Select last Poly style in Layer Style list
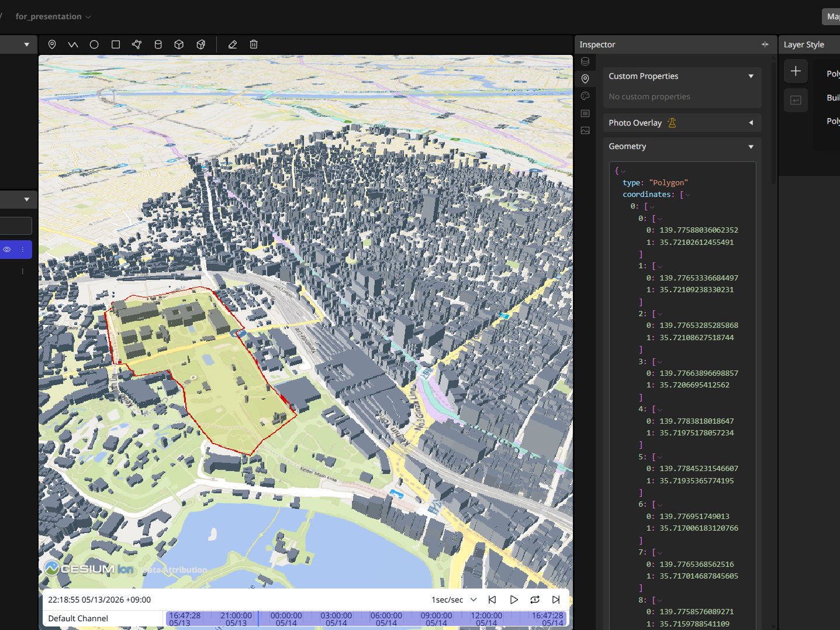The width and height of the screenshot is (840, 630). coord(833,121)
